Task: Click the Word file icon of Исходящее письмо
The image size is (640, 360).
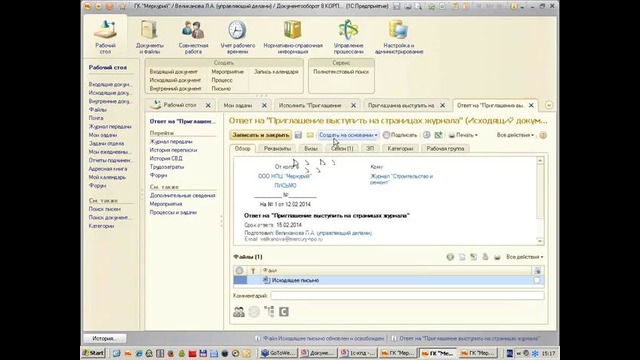Action: (266, 280)
